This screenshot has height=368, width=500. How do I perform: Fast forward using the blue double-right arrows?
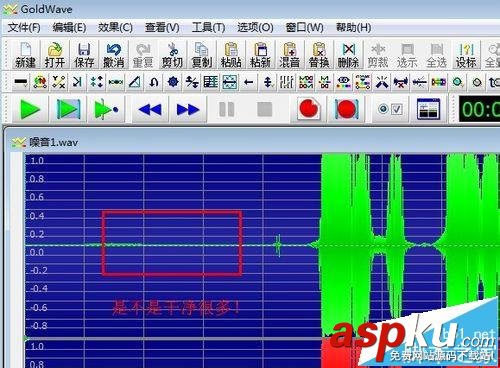pyautogui.click(x=188, y=109)
